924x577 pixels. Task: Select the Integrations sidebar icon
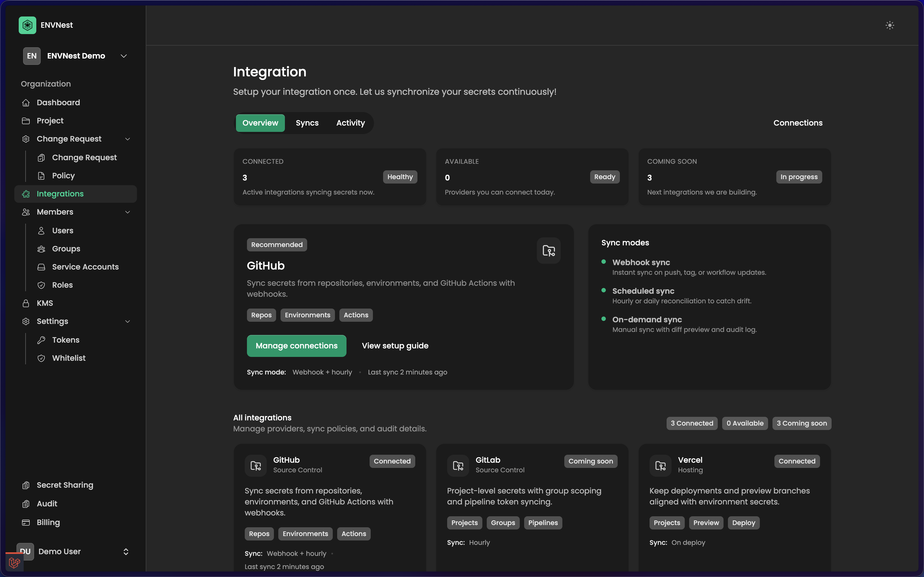coord(26,194)
